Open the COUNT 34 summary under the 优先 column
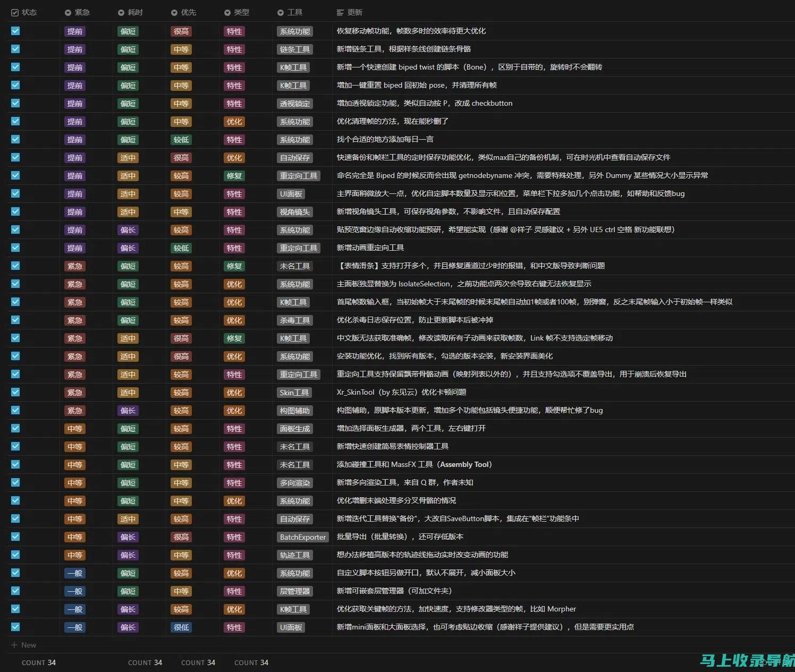The image size is (795, 672). (198, 662)
